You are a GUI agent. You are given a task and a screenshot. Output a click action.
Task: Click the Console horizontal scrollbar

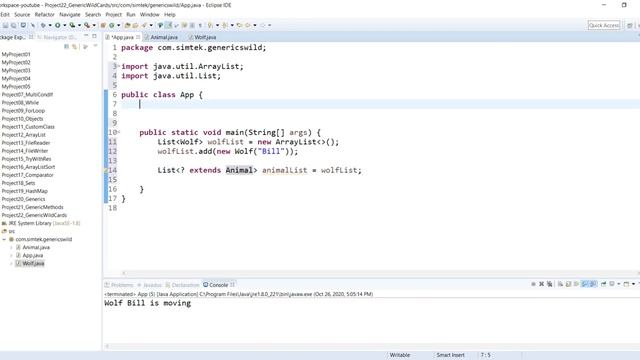pyautogui.click(x=371, y=346)
